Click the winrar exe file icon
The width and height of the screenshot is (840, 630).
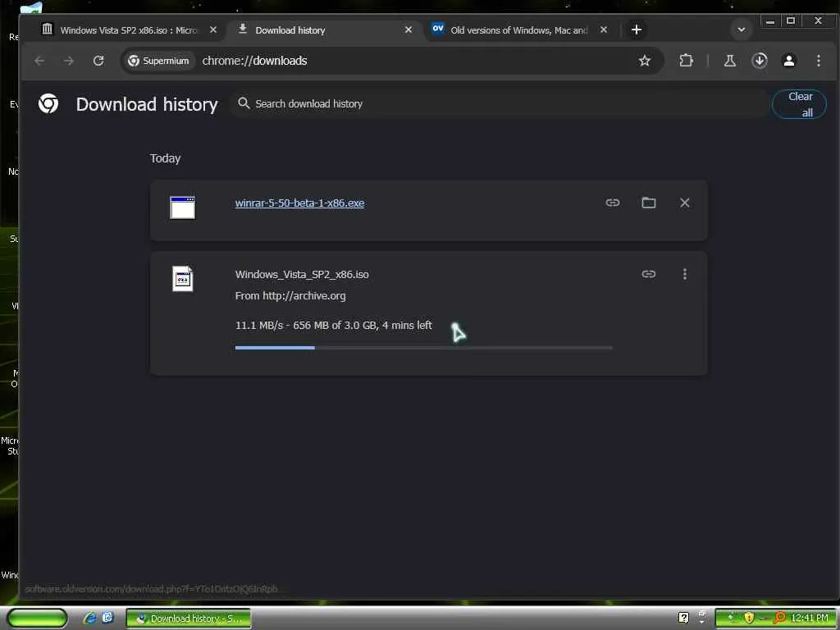183,208
